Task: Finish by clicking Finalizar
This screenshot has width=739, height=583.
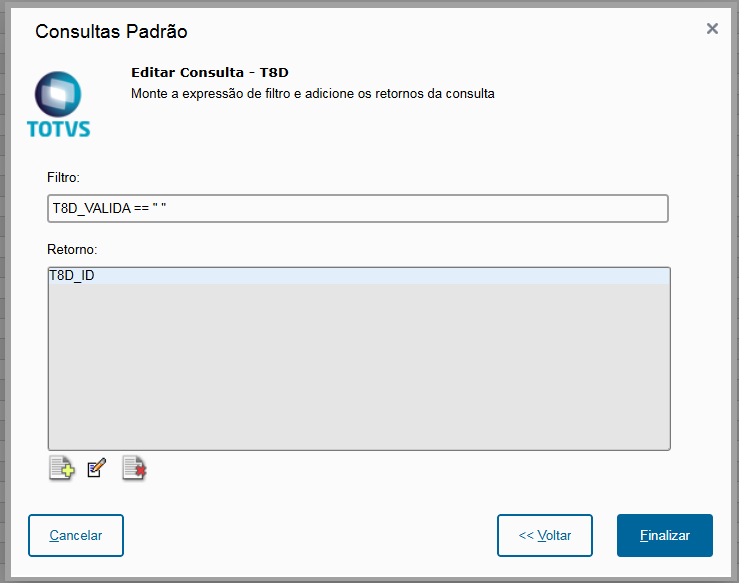Action: (x=665, y=535)
